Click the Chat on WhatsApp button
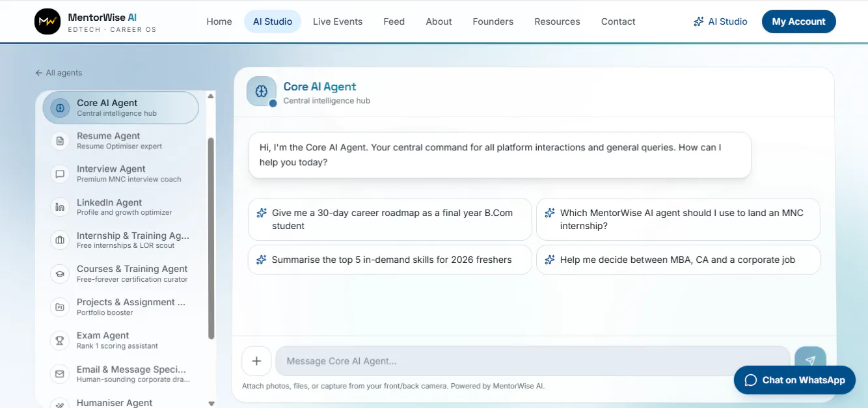The width and height of the screenshot is (868, 408). 794,380
